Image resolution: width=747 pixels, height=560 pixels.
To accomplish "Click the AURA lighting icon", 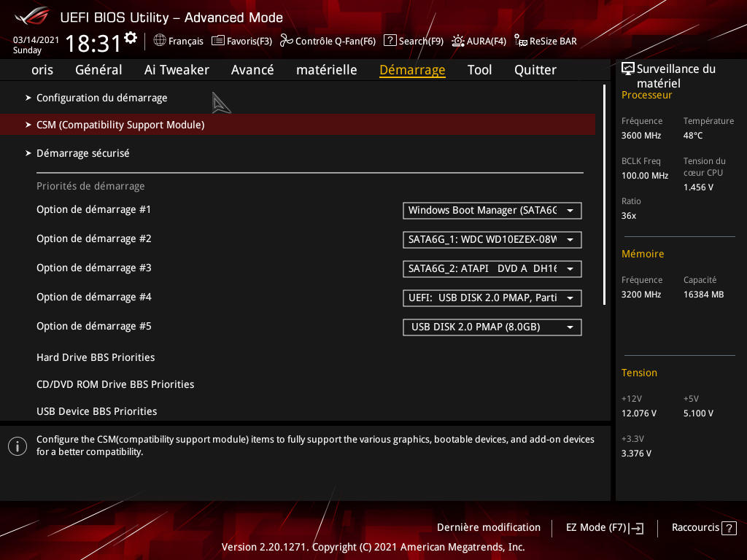I will pos(458,41).
